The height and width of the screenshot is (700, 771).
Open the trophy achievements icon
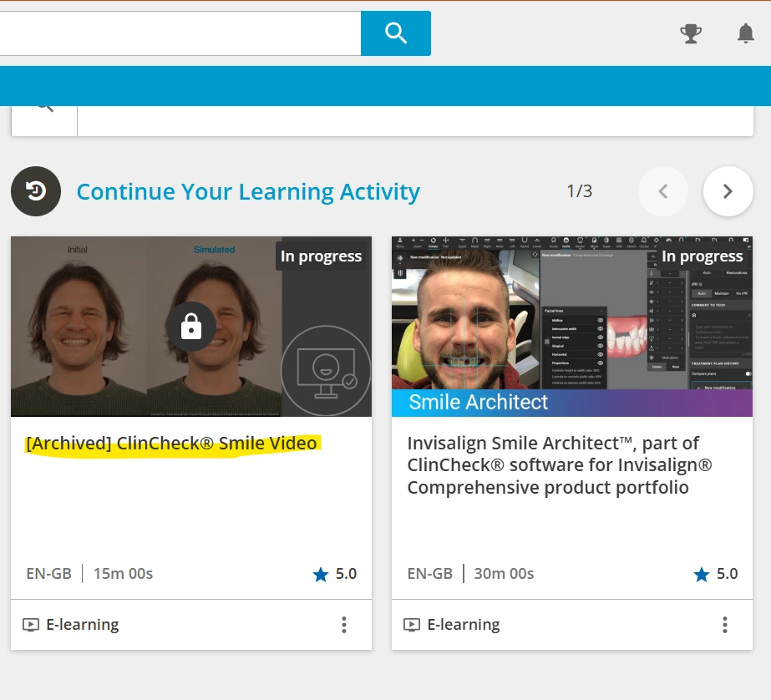[x=691, y=33]
